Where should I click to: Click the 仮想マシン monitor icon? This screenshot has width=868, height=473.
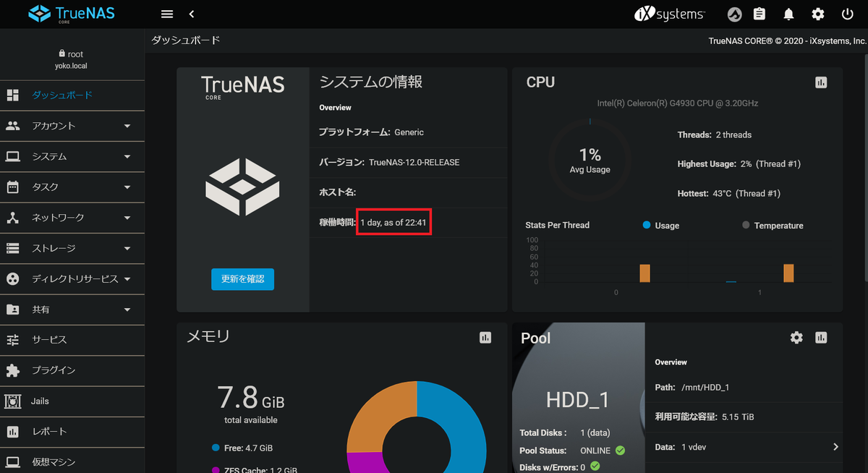pos(13,462)
